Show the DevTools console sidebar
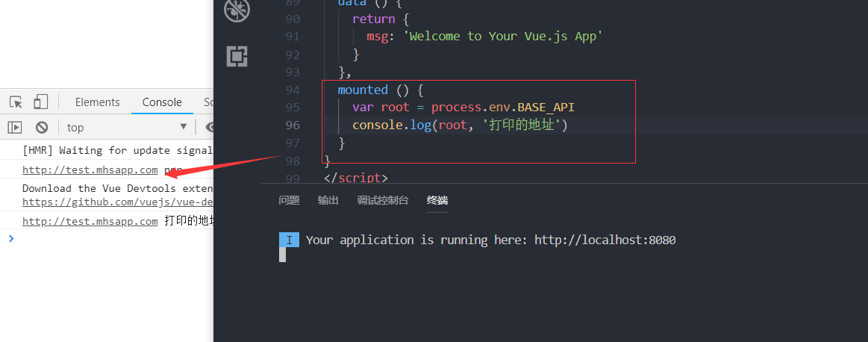Image resolution: width=868 pixels, height=342 pixels. (x=14, y=128)
